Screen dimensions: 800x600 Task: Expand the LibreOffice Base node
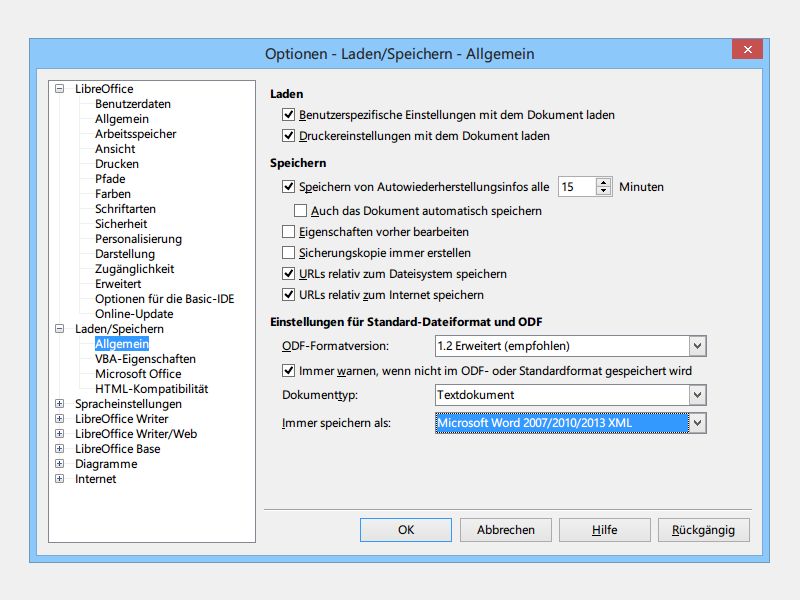coord(60,449)
